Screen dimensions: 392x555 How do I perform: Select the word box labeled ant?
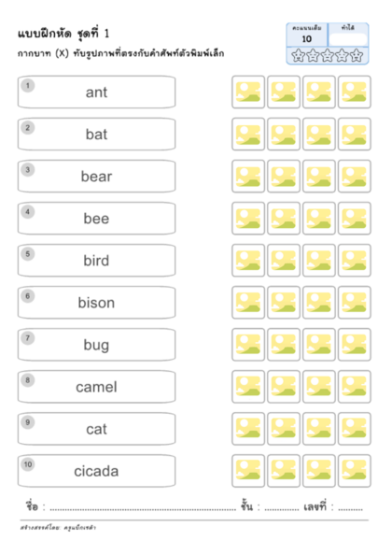click(x=96, y=92)
